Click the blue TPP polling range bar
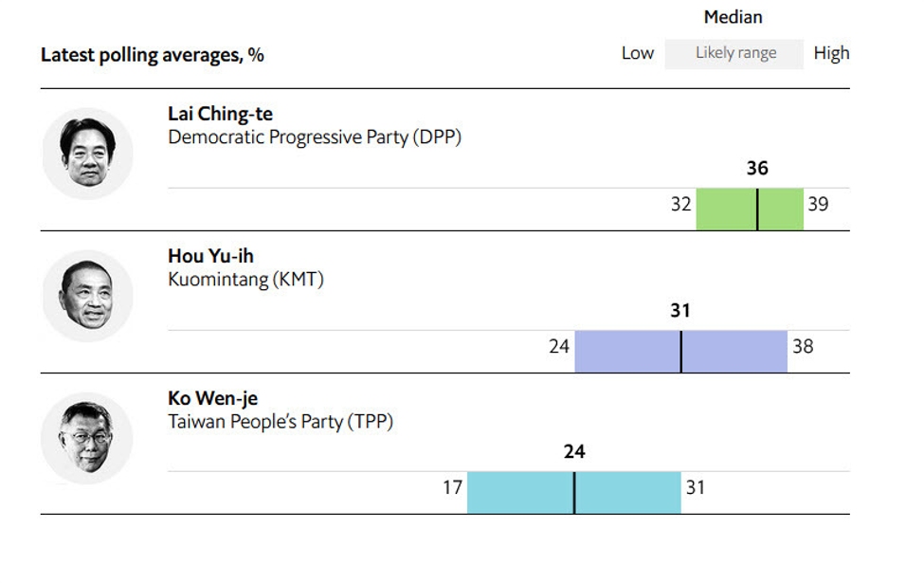Screen dimensions: 924x583 pyautogui.click(x=574, y=492)
